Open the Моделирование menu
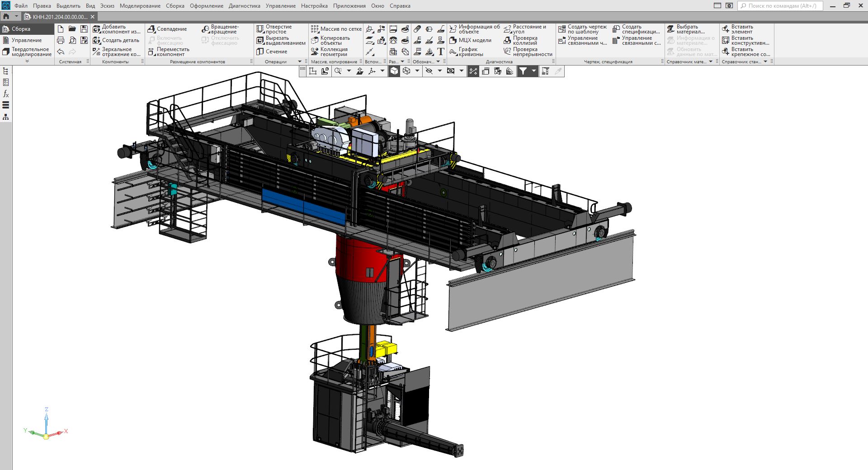The height and width of the screenshot is (470, 868). point(140,6)
